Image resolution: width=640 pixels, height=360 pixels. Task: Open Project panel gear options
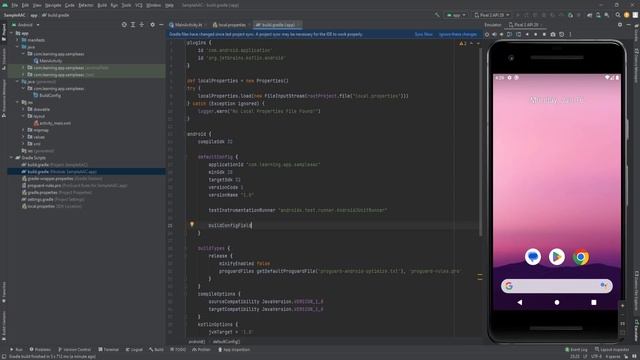pos(152,25)
